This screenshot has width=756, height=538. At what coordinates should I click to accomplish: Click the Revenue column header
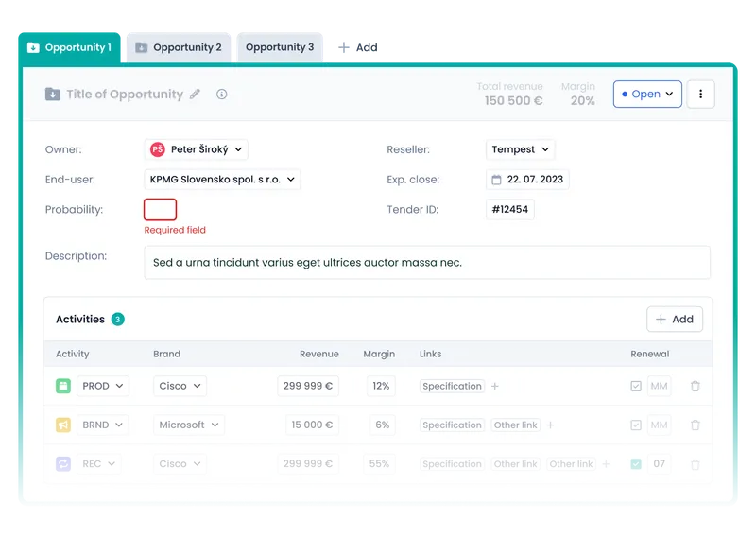click(319, 354)
